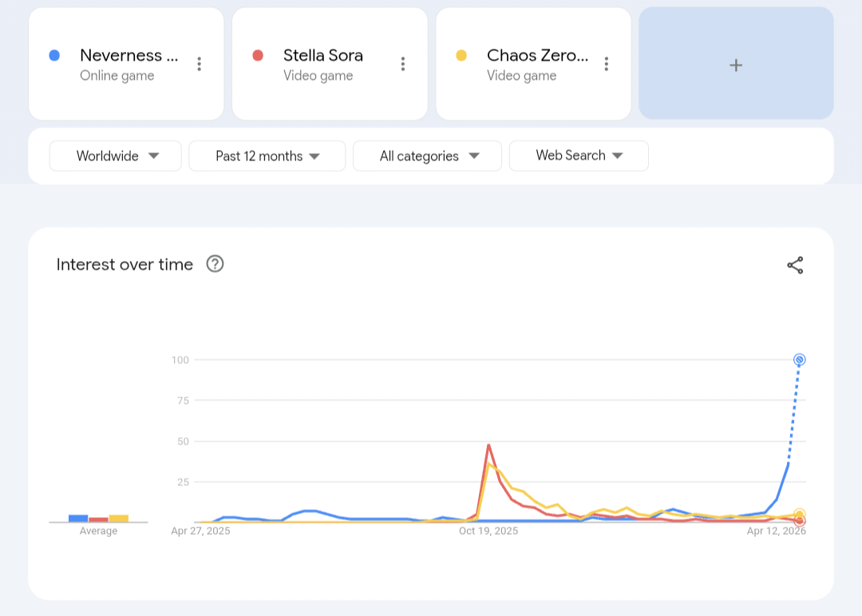Open three-dot menu for Chaos Zero term

[607, 65]
